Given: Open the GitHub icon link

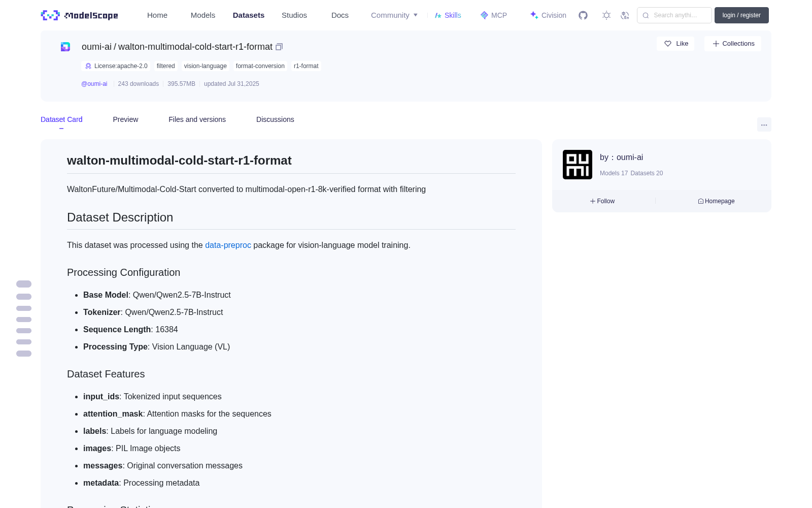Looking at the screenshot, I should 583,15.
